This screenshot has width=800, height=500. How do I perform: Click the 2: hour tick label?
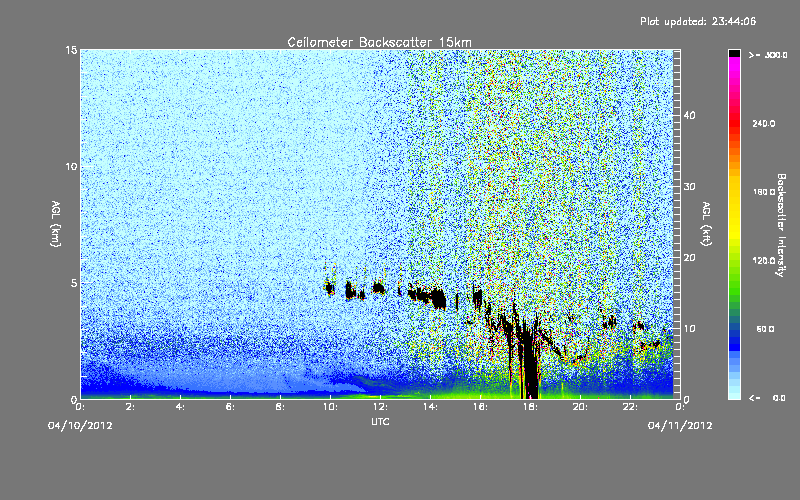tap(130, 407)
